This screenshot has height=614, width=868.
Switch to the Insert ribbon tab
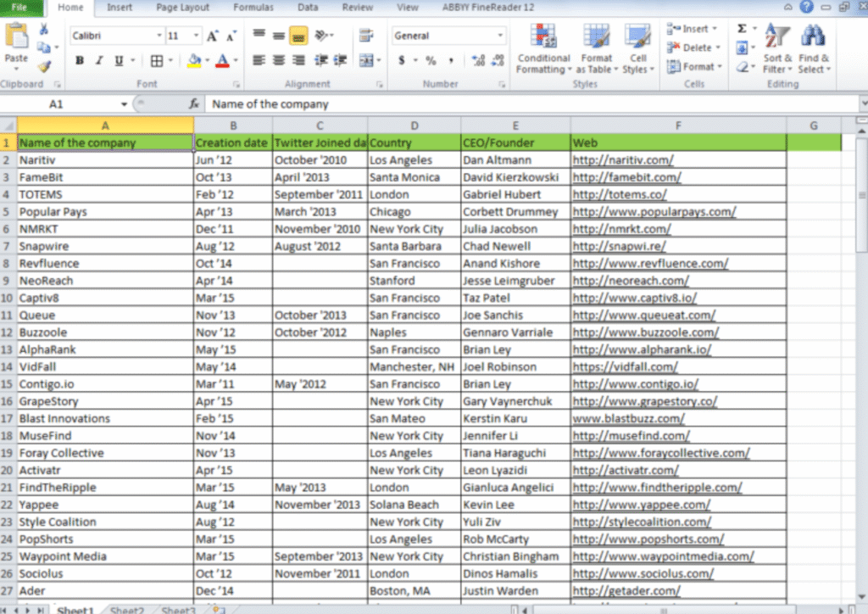119,7
